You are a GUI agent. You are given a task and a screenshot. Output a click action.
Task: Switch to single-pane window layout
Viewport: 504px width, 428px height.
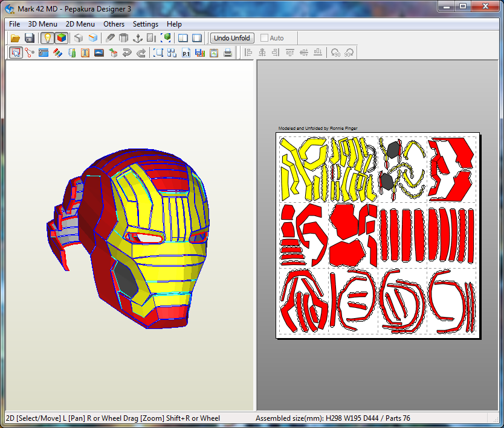[197, 38]
